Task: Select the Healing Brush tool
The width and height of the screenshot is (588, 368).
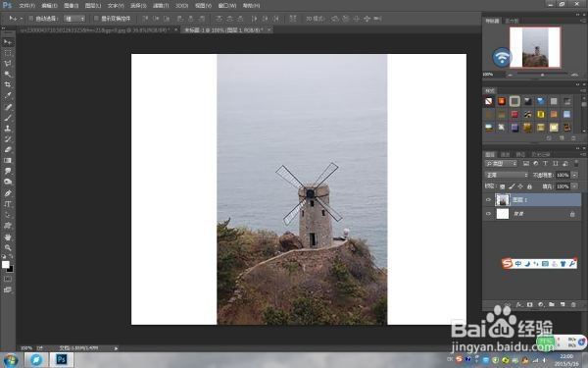Action: (x=8, y=107)
